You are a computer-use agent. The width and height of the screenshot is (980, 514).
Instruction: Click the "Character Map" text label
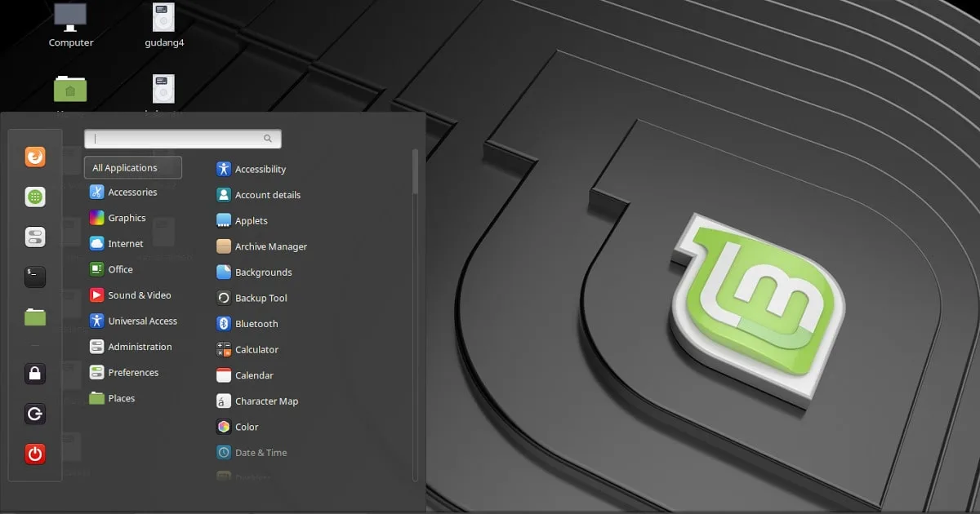point(267,401)
